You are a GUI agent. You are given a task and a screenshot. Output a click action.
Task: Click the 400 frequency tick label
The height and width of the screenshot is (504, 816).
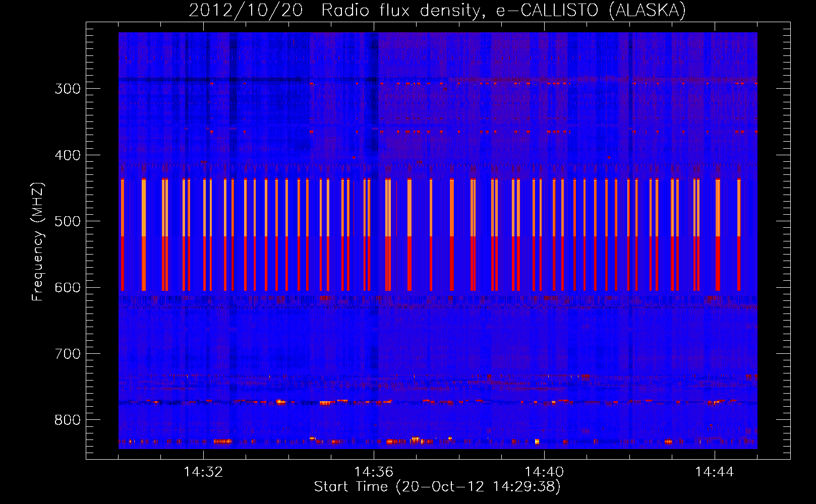[68, 155]
